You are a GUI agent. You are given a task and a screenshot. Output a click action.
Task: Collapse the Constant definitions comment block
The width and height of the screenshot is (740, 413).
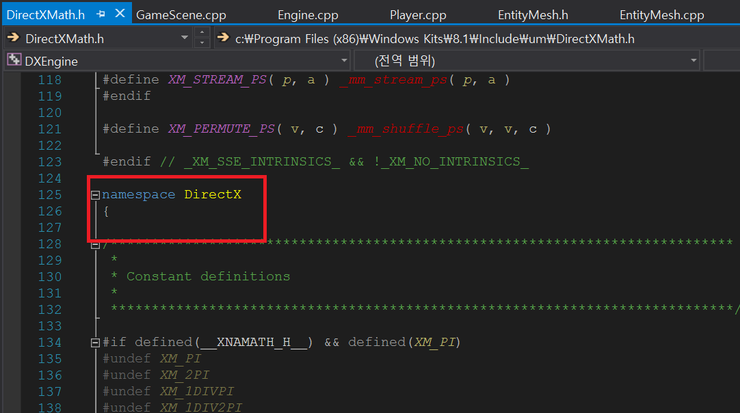[95, 245]
